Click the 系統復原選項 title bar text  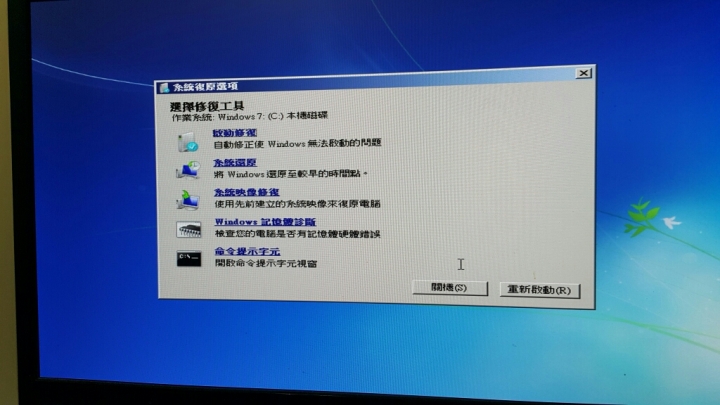pos(205,87)
